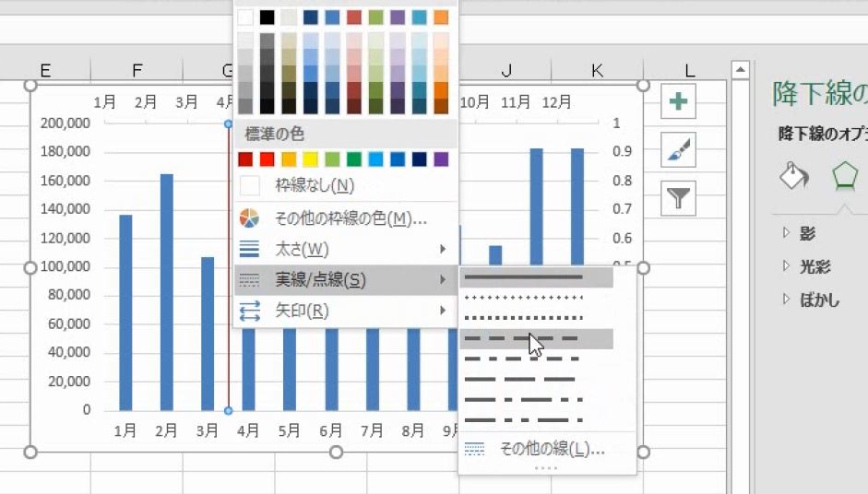The image size is (868, 494).
Task: Pick the white theme color swatch
Action: [x=245, y=18]
